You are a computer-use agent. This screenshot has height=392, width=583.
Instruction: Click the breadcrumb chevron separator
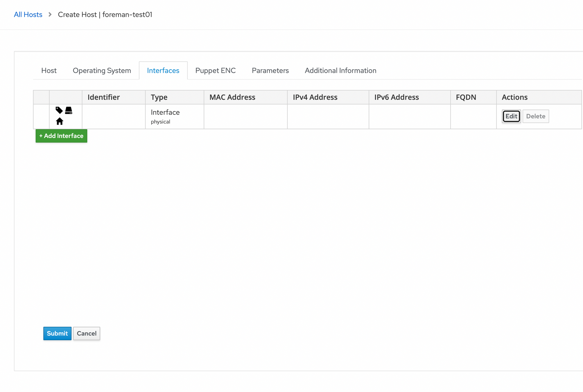click(50, 15)
